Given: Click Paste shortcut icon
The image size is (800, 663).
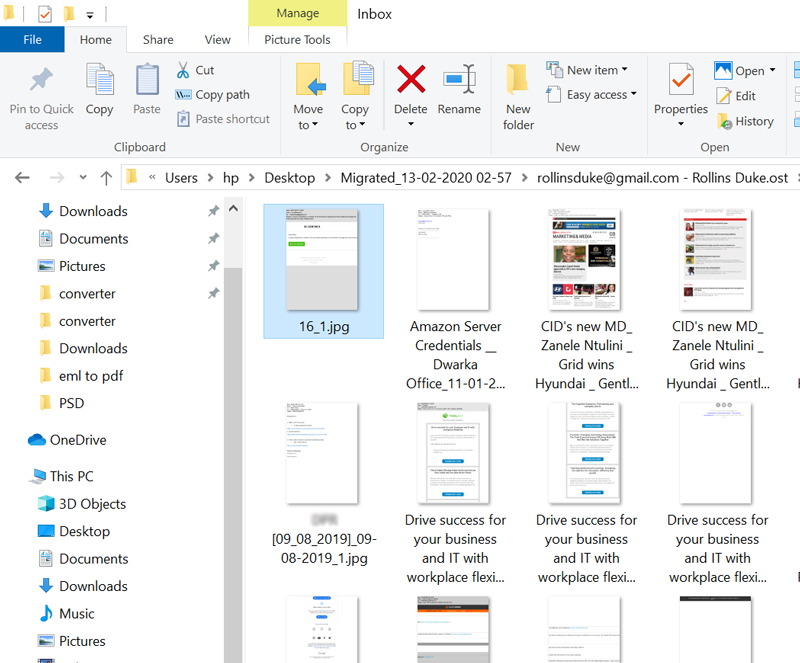Looking at the screenshot, I should click(x=183, y=119).
